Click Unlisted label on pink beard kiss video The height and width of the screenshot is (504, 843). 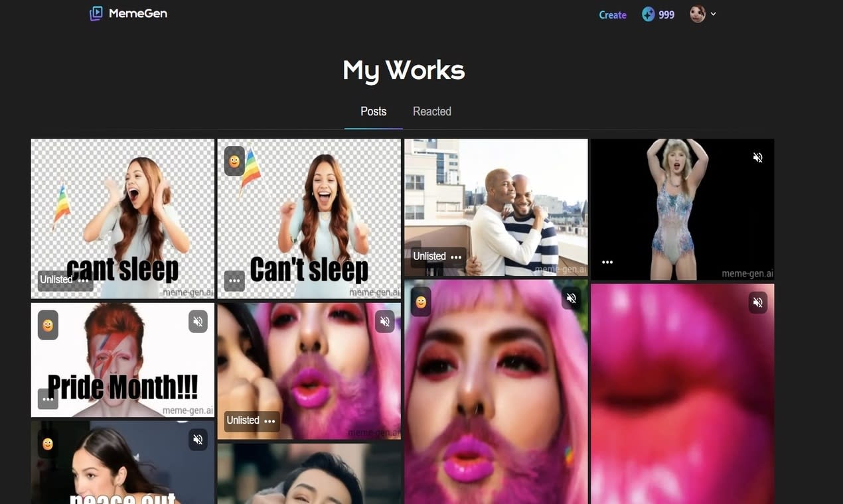[243, 420]
